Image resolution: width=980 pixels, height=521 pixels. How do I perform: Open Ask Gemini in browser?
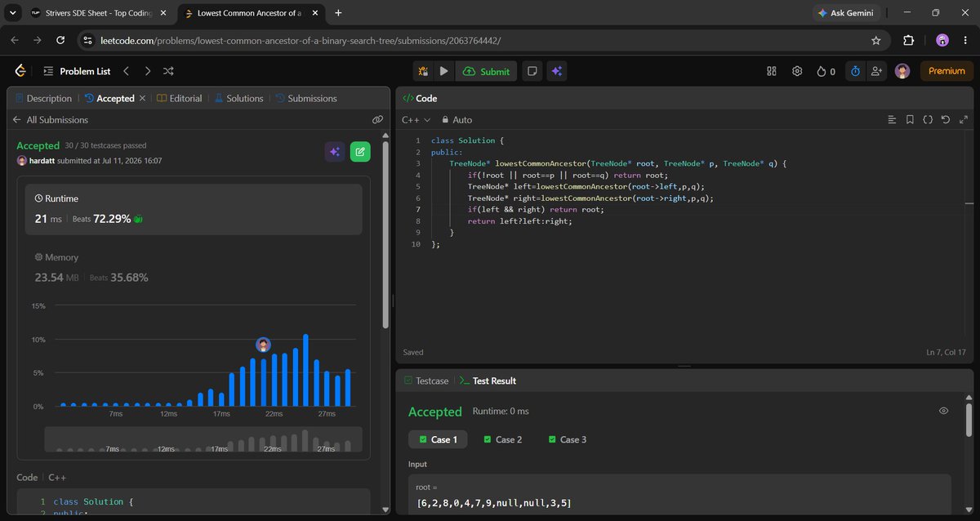coord(847,13)
